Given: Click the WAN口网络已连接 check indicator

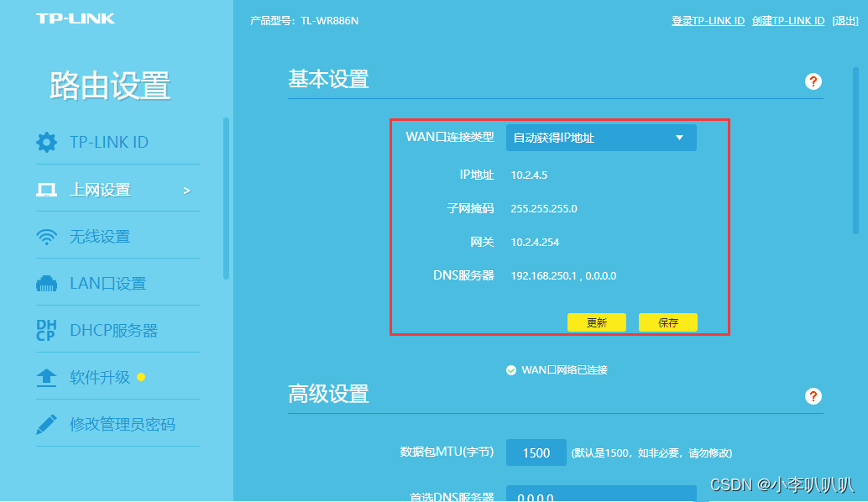Looking at the screenshot, I should coord(512,369).
